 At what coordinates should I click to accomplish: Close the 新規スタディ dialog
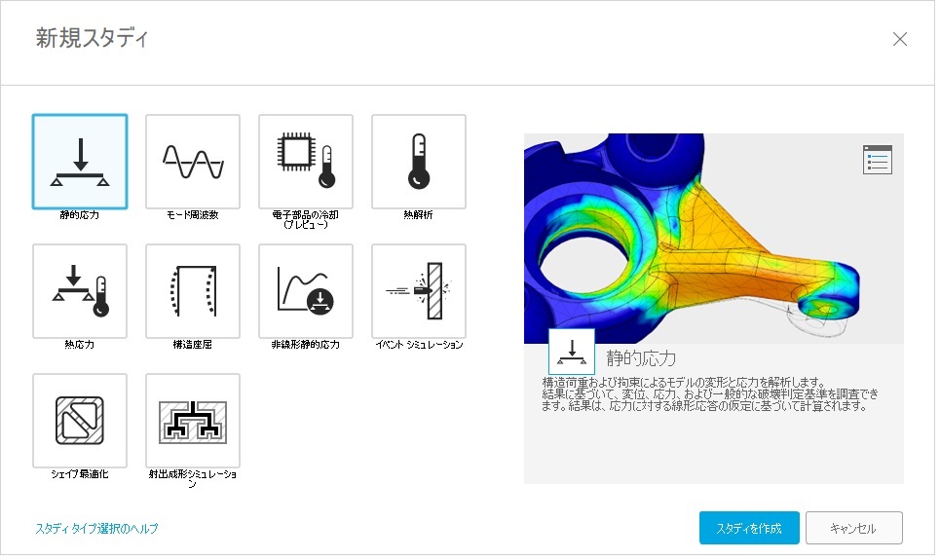[900, 40]
